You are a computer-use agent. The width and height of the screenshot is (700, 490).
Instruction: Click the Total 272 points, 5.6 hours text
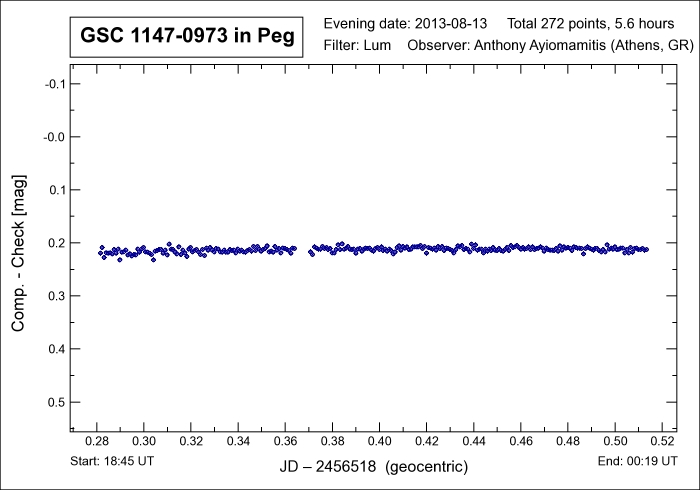(597, 24)
